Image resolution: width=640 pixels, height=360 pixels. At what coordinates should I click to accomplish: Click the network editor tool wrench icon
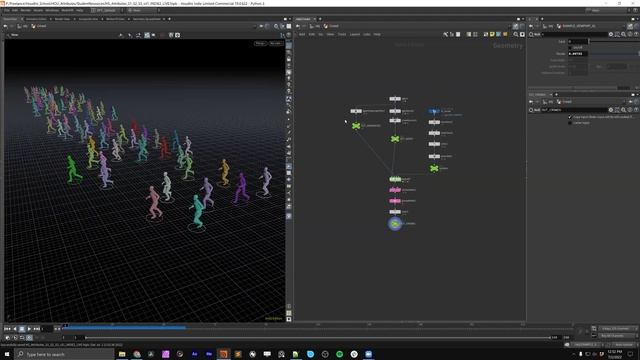tap(445, 34)
